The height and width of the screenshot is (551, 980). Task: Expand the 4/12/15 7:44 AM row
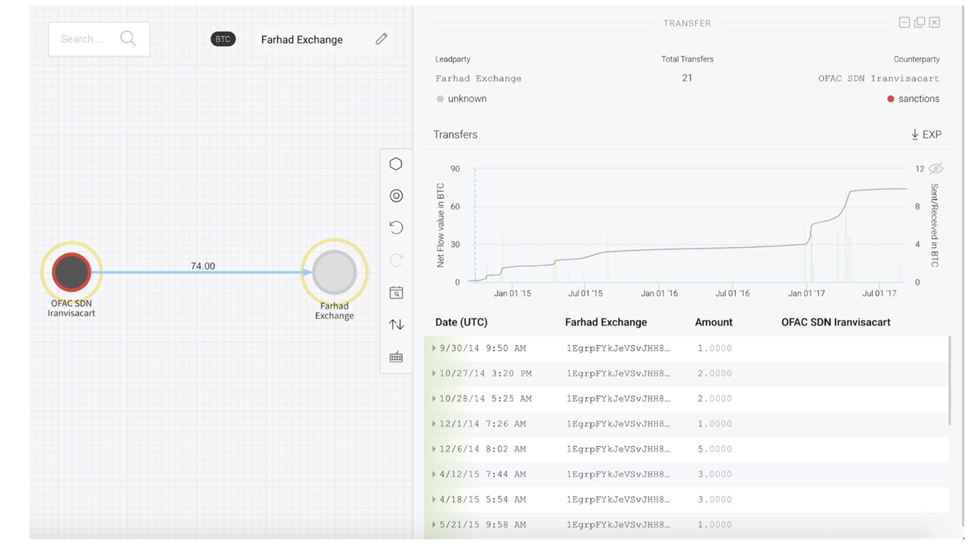pos(434,474)
